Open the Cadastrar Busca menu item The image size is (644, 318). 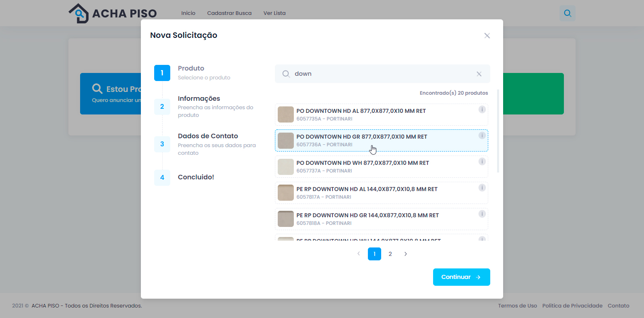[229, 13]
